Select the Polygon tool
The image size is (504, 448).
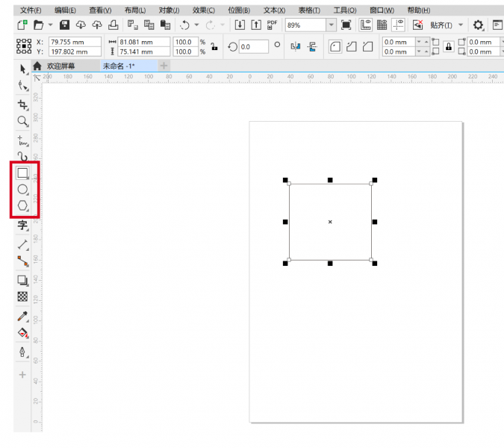(x=22, y=205)
